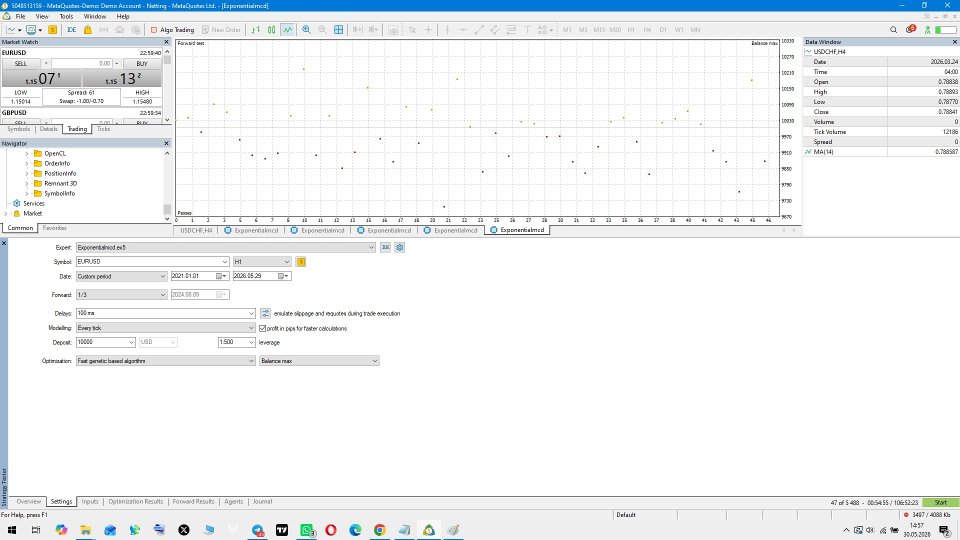The height and width of the screenshot is (540, 960).
Task: Open the Forward 1/3 dropdown
Action: pos(162,294)
